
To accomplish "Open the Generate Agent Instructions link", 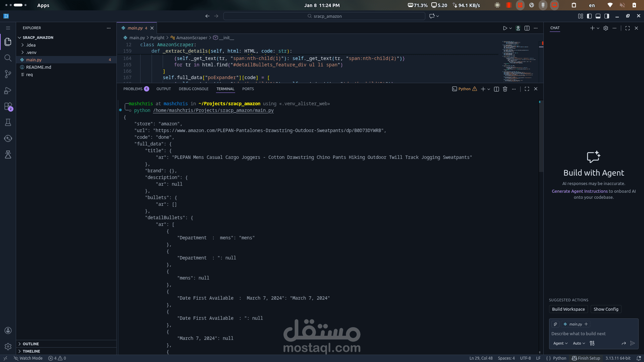I will pyautogui.click(x=580, y=191).
